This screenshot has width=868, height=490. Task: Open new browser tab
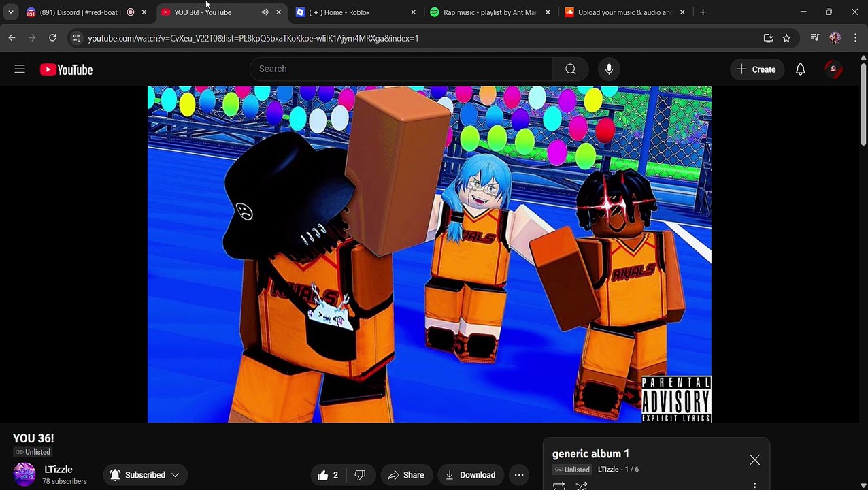[x=703, y=12]
